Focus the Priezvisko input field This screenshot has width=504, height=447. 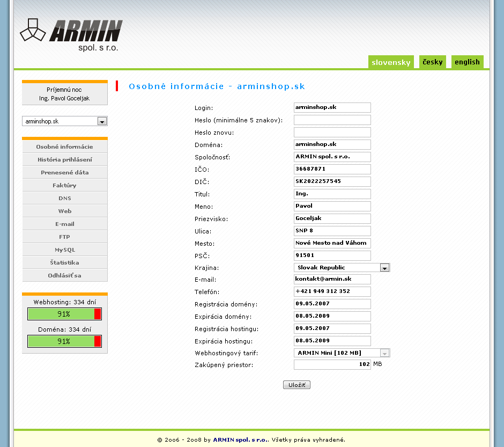click(332, 218)
